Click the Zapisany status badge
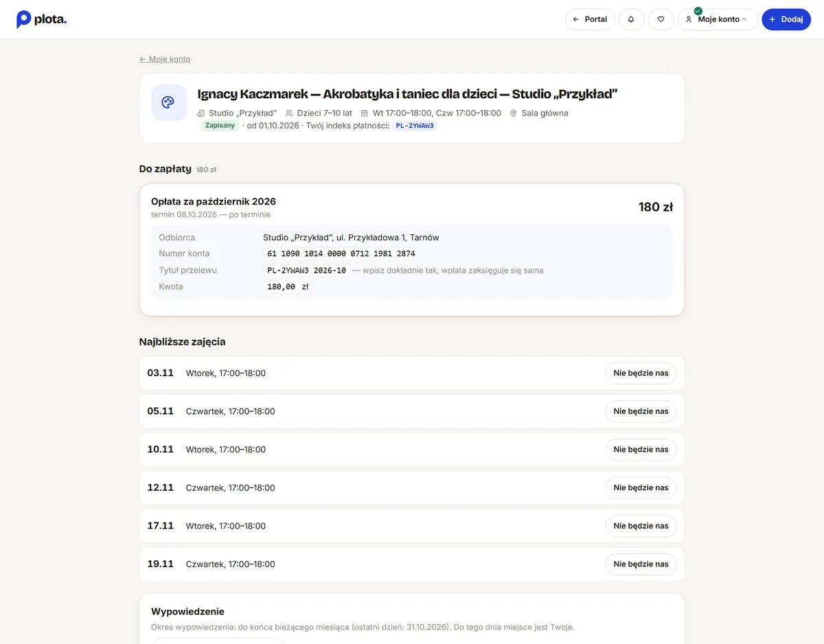This screenshot has width=824, height=644. click(220, 126)
